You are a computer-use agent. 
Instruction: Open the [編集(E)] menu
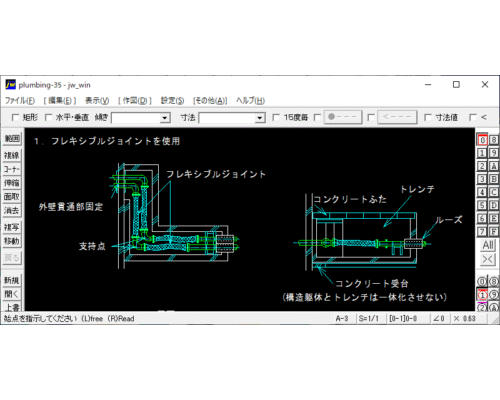pyautogui.click(x=60, y=100)
